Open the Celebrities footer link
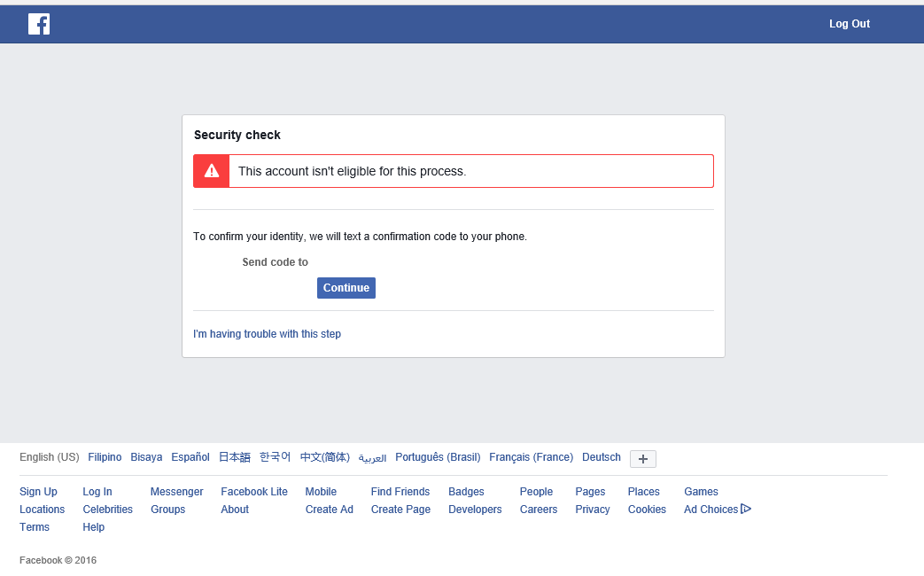Viewport: 924px width, 576px height. point(108,510)
